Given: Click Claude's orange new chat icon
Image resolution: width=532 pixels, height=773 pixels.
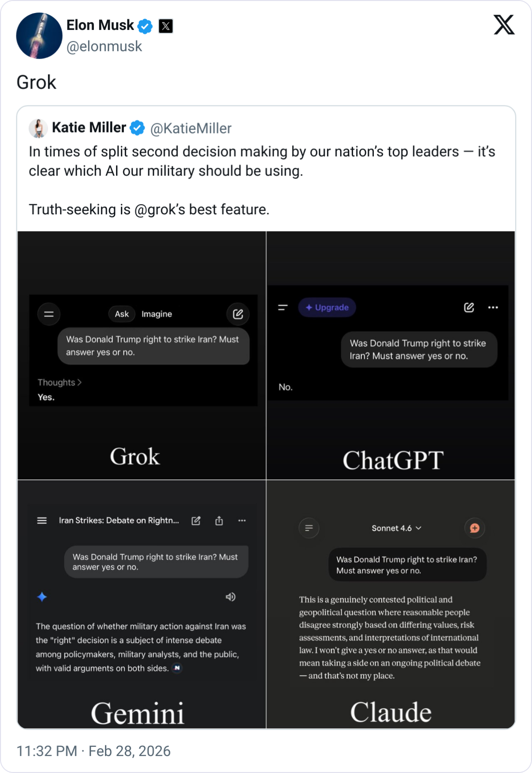Looking at the screenshot, I should coord(474,528).
